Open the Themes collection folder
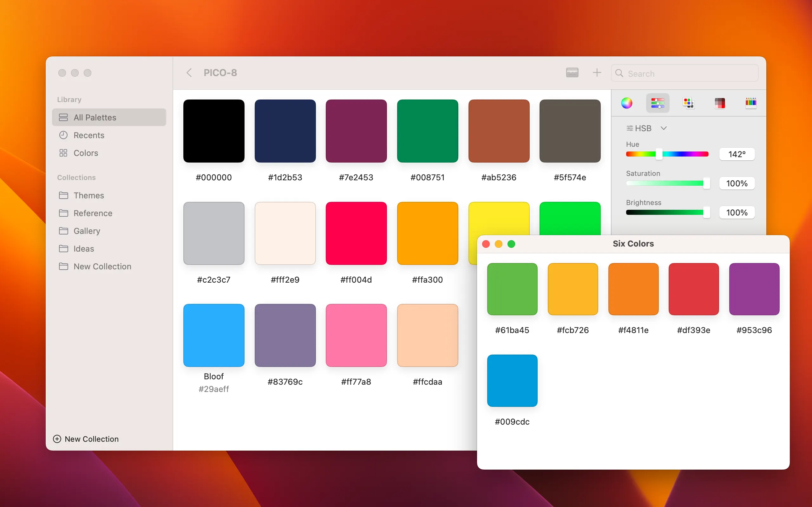 pos(88,196)
